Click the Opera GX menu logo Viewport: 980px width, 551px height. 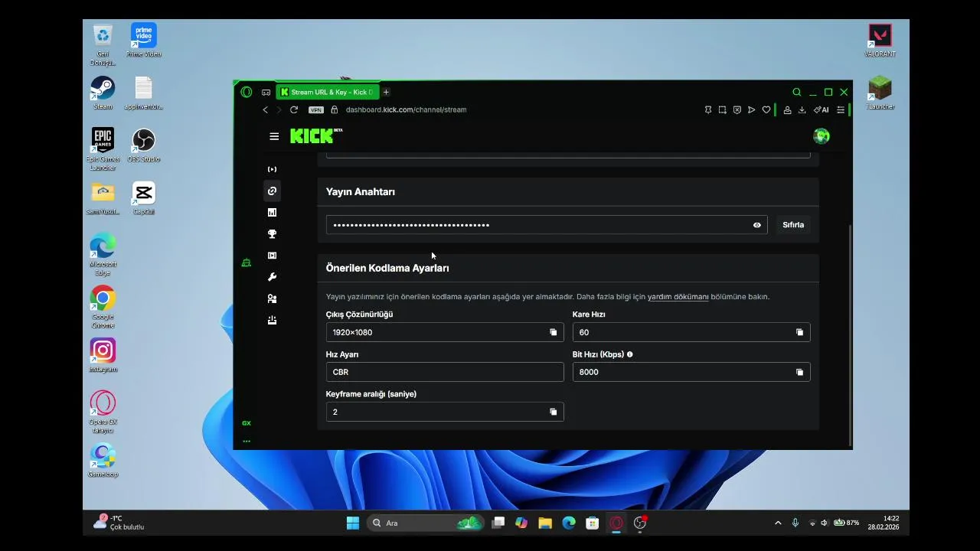point(246,92)
